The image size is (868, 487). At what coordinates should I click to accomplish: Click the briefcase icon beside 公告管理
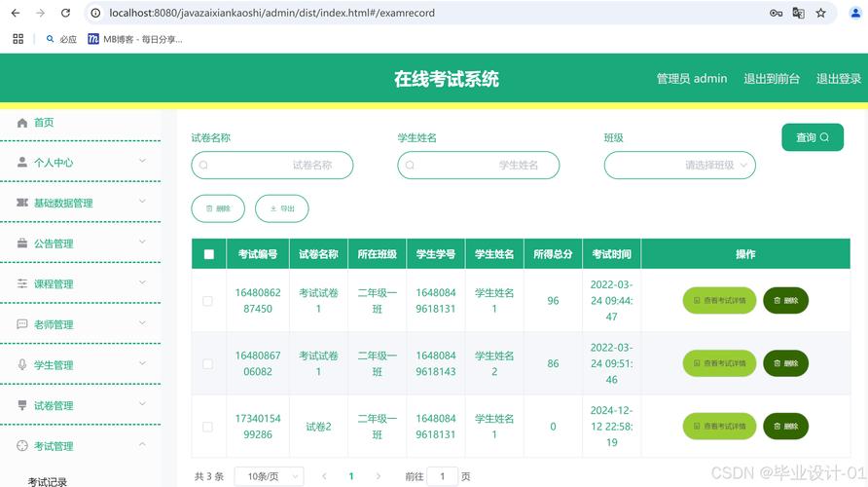(22, 243)
